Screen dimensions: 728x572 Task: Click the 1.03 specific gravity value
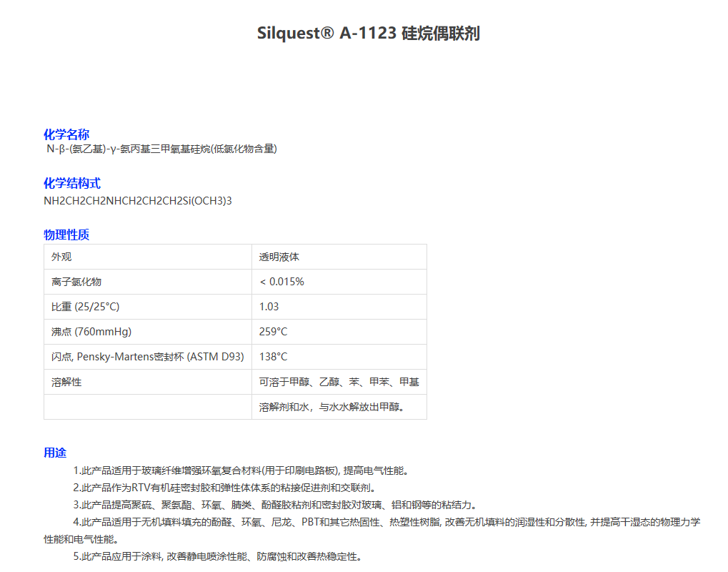[269, 307]
